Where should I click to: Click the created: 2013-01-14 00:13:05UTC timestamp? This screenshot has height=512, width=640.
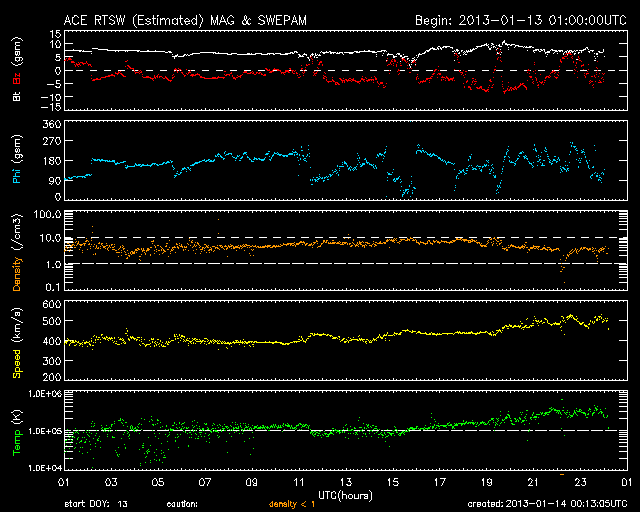[547, 504]
